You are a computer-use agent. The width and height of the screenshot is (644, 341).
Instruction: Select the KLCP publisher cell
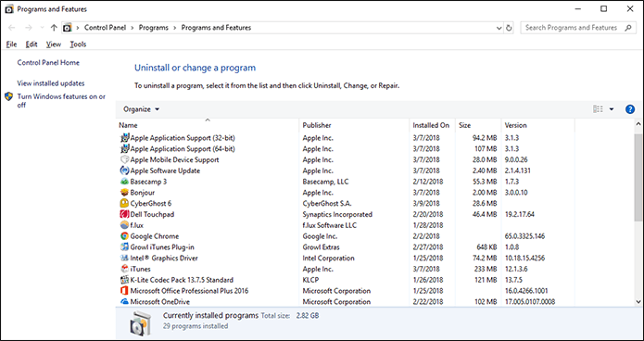click(311, 280)
